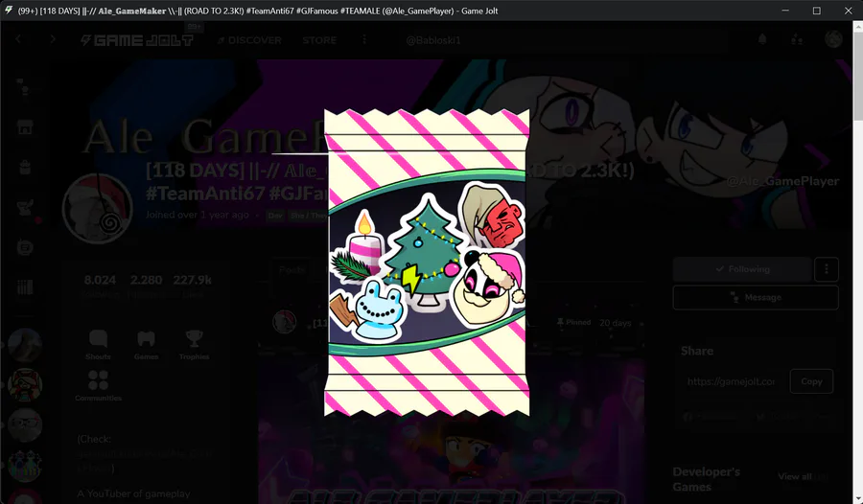The image size is (863, 504).
Task: Open the friend requests icon in top bar
Action: [x=797, y=39]
